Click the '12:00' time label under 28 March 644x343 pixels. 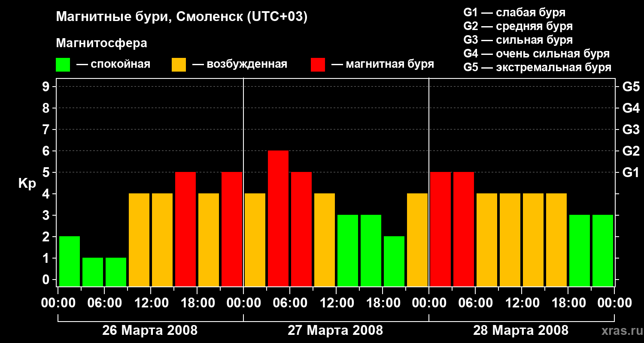tap(522, 303)
